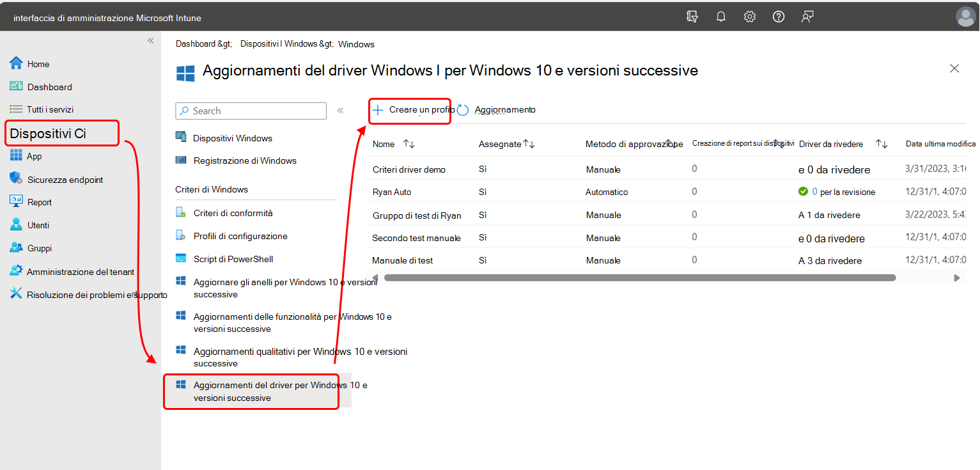Open the notifications bell
The width and height of the screenshot is (980, 470).
721,17
